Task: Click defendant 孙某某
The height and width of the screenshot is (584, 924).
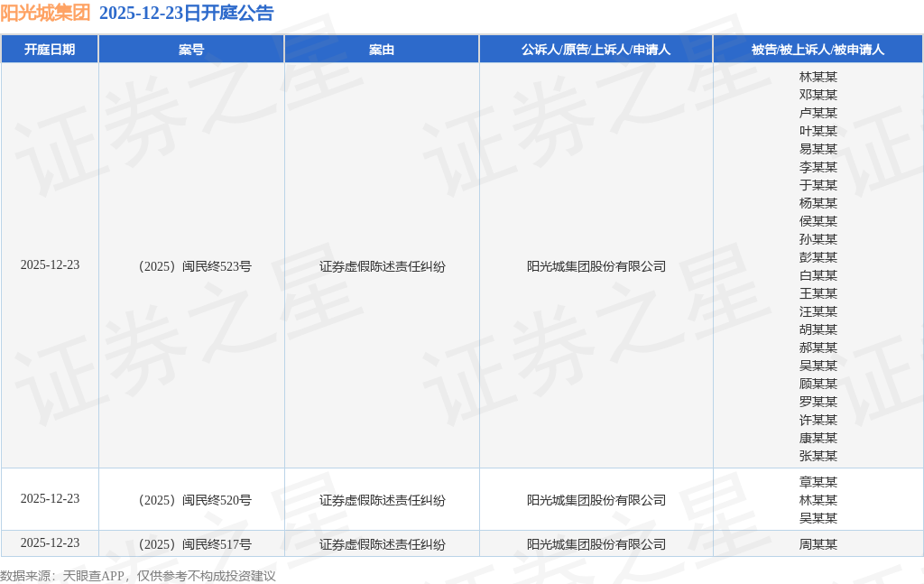Action: (x=818, y=238)
